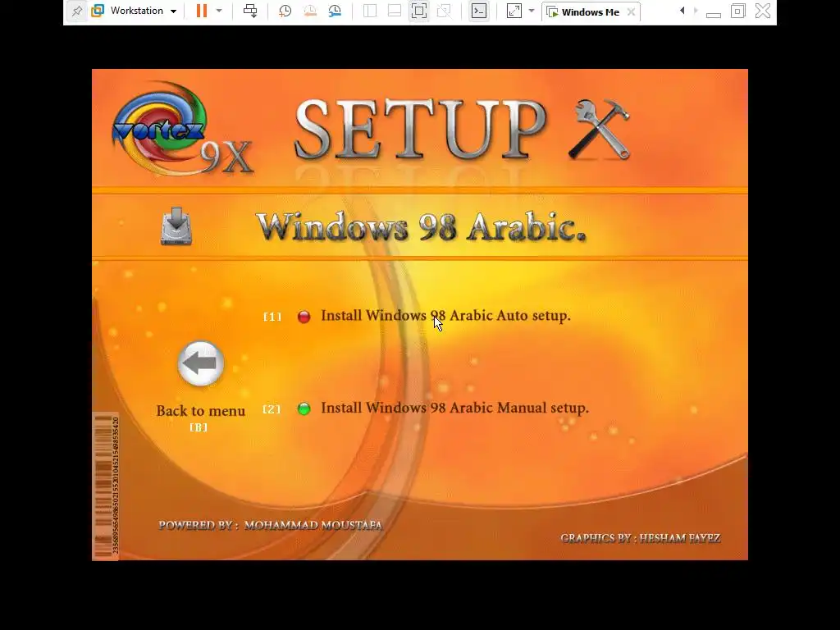Restore the VMware window size
840x630 pixels.
(x=737, y=11)
